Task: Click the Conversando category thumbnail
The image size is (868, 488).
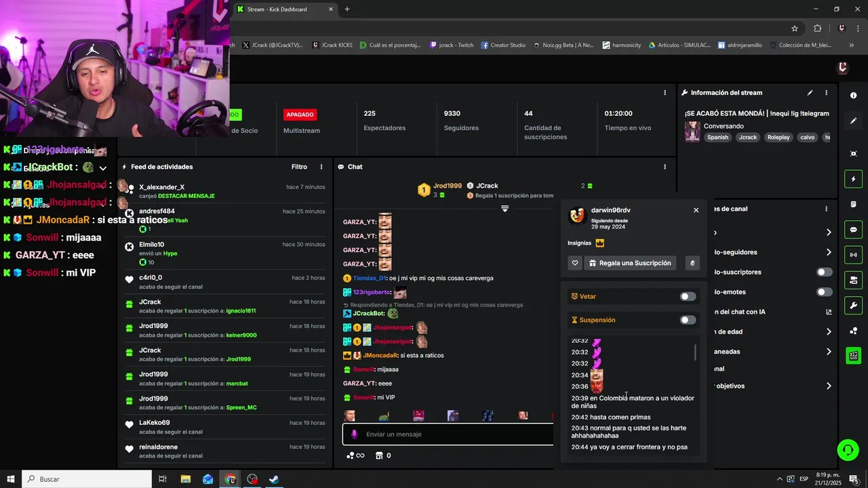Action: click(692, 131)
